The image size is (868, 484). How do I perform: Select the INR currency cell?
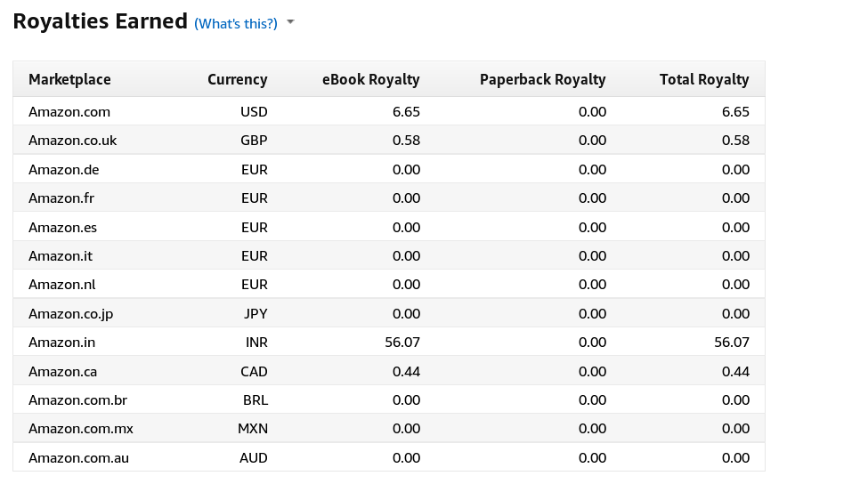point(257,343)
